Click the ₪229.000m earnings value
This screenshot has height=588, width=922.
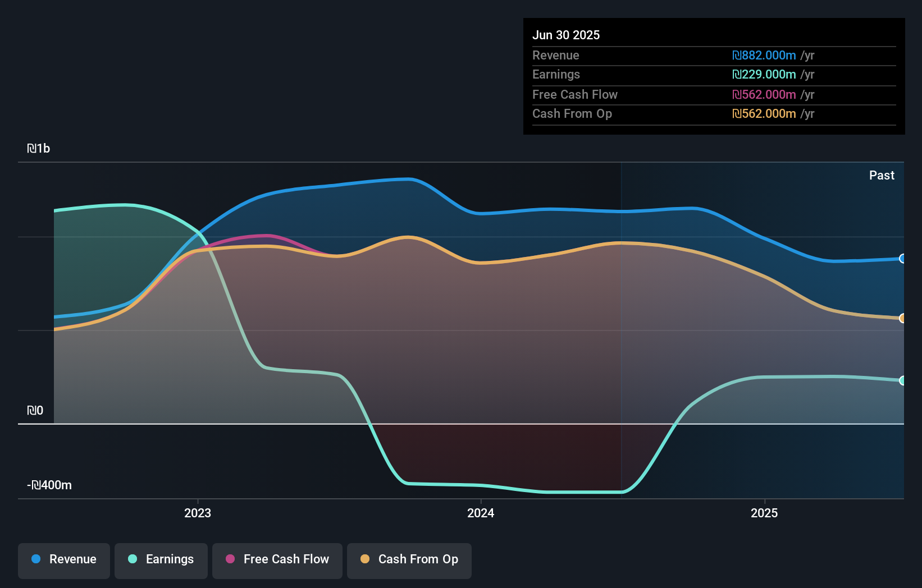point(764,74)
